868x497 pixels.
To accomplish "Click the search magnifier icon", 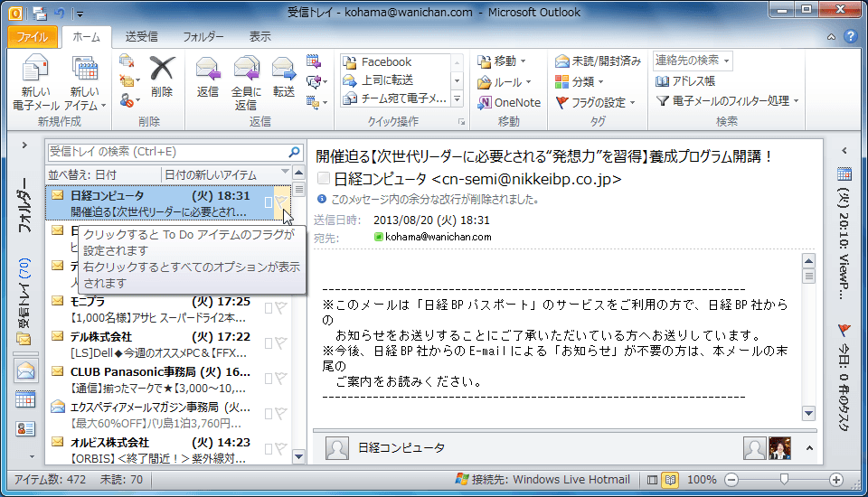I will click(x=295, y=152).
